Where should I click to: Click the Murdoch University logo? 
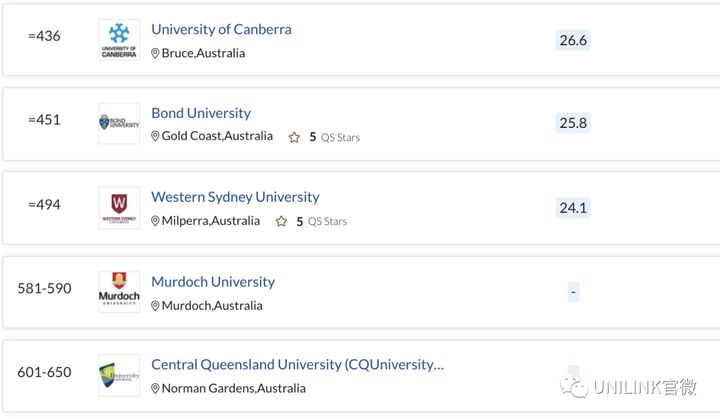click(x=119, y=292)
